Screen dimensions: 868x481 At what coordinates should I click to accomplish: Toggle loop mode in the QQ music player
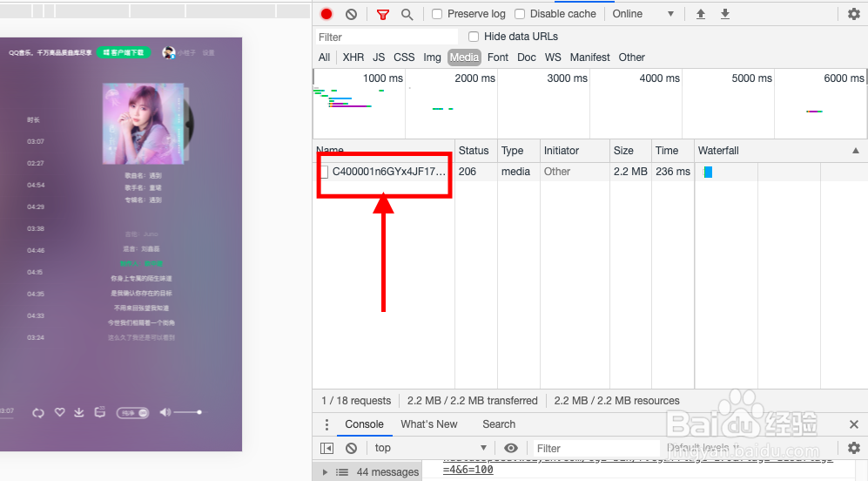(x=38, y=412)
